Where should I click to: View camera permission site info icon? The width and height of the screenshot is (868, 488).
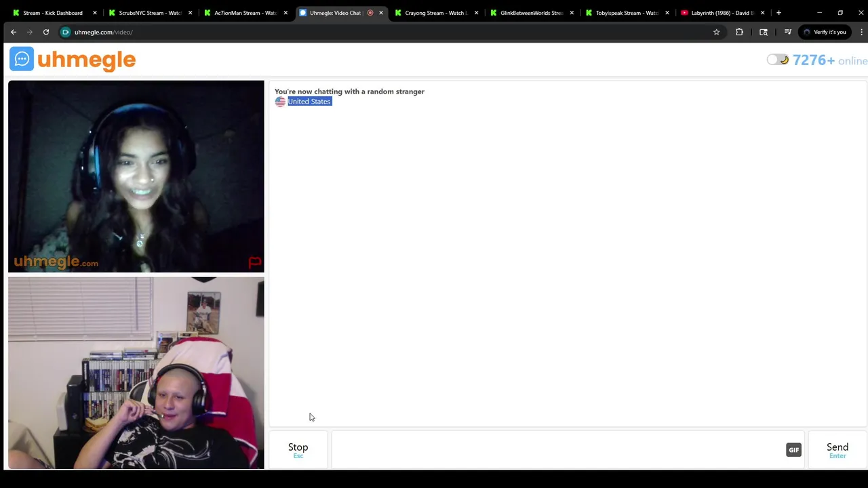[66, 32]
